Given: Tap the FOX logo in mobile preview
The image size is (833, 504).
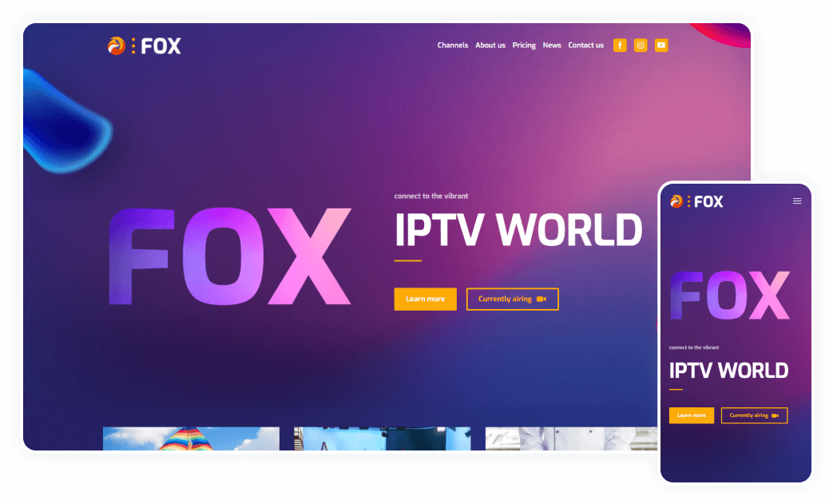Looking at the screenshot, I should (x=696, y=201).
